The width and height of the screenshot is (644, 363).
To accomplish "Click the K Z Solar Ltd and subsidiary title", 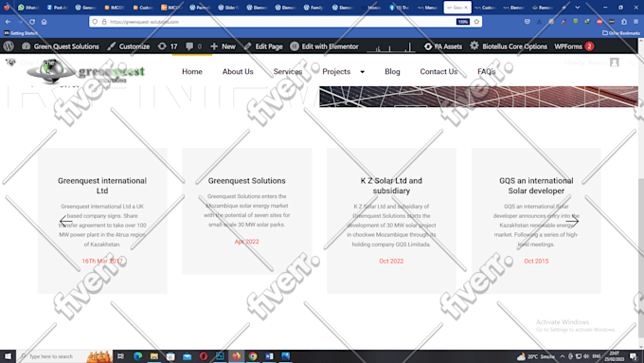I will click(x=391, y=186).
